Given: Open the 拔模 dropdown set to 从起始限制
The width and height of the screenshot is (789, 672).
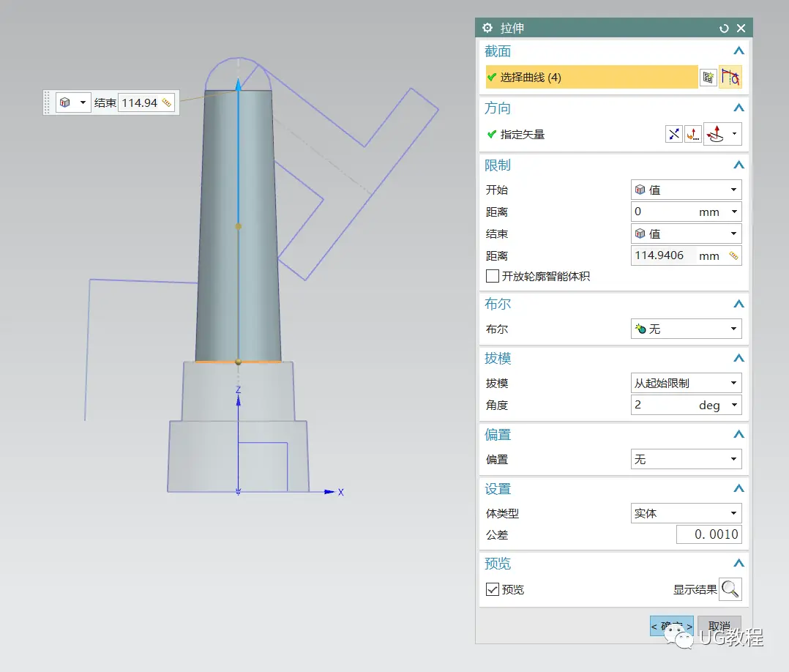Looking at the screenshot, I should tap(686, 383).
